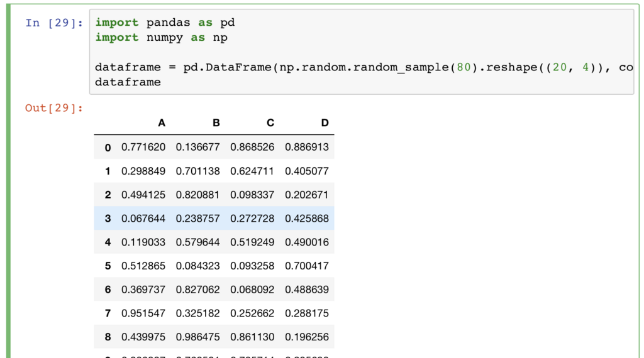The height and width of the screenshot is (358, 644).
Task: Click cell value 0.624711
Action: tap(252, 171)
